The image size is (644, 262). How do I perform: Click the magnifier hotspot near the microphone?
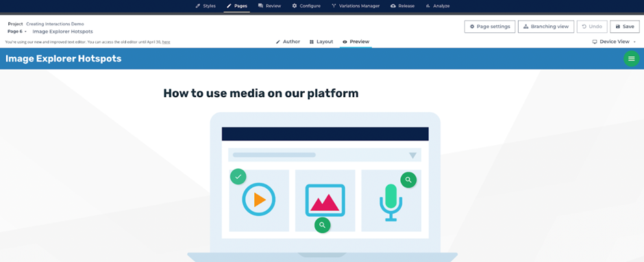pyautogui.click(x=408, y=180)
